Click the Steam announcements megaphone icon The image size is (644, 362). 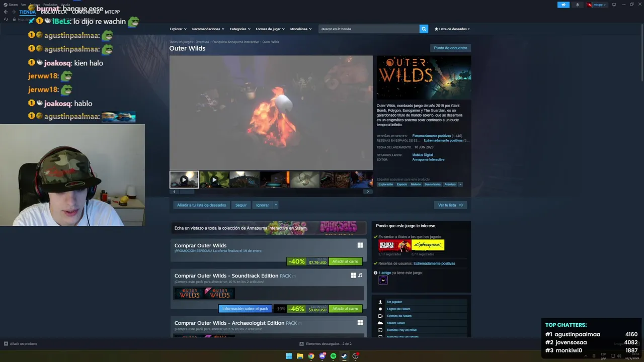point(563,5)
